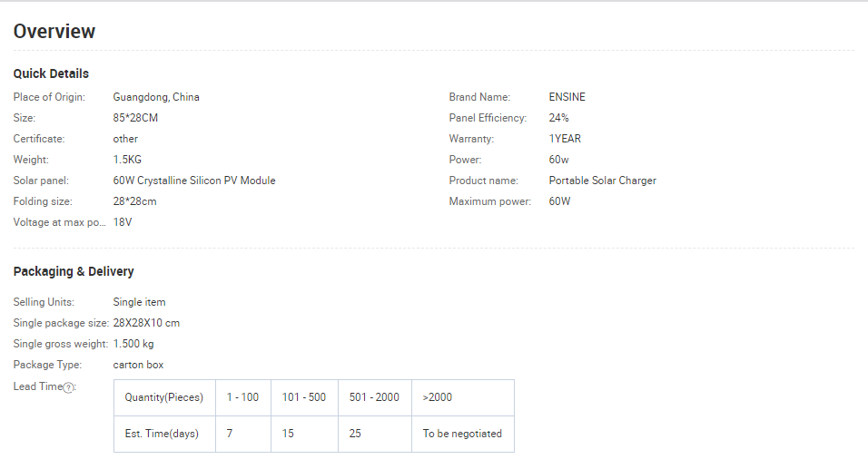Click the Overview heading
The height and width of the screenshot is (469, 868).
(54, 32)
